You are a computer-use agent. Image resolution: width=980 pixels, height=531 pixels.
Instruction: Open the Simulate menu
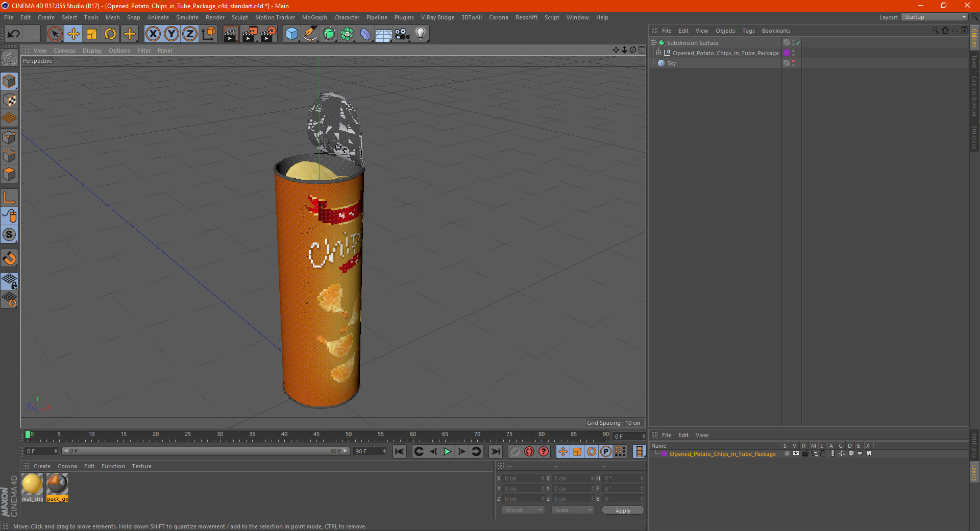187,17
